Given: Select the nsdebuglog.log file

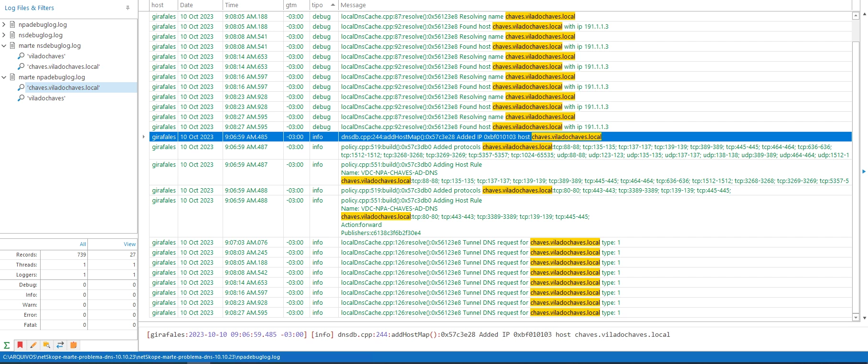Looking at the screenshot, I should (41, 35).
